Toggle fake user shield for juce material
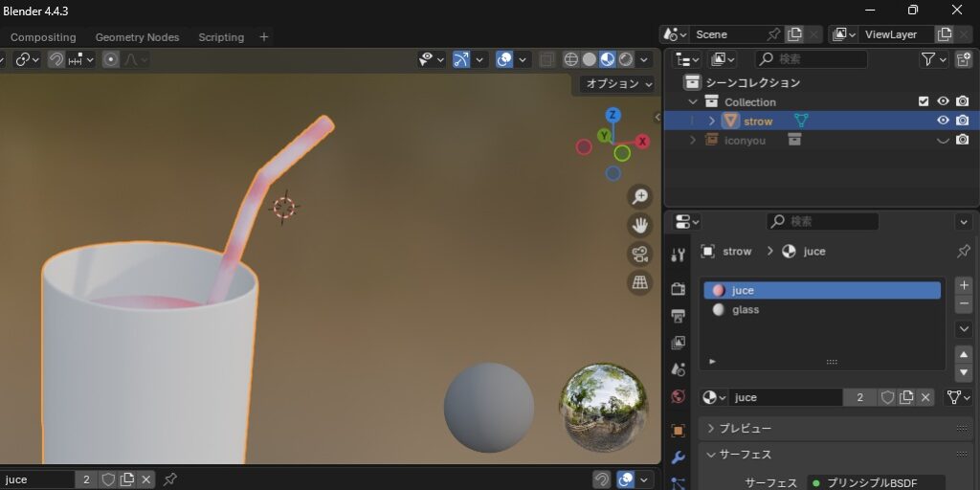 pyautogui.click(x=887, y=397)
